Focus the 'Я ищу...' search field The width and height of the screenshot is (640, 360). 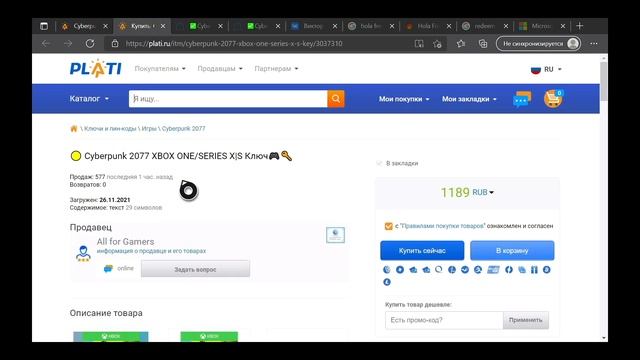point(228,99)
